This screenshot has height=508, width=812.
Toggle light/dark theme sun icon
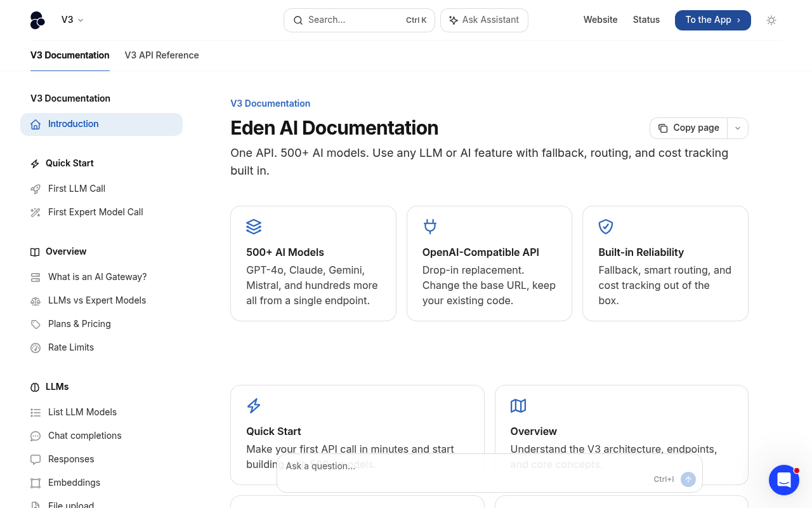(771, 20)
